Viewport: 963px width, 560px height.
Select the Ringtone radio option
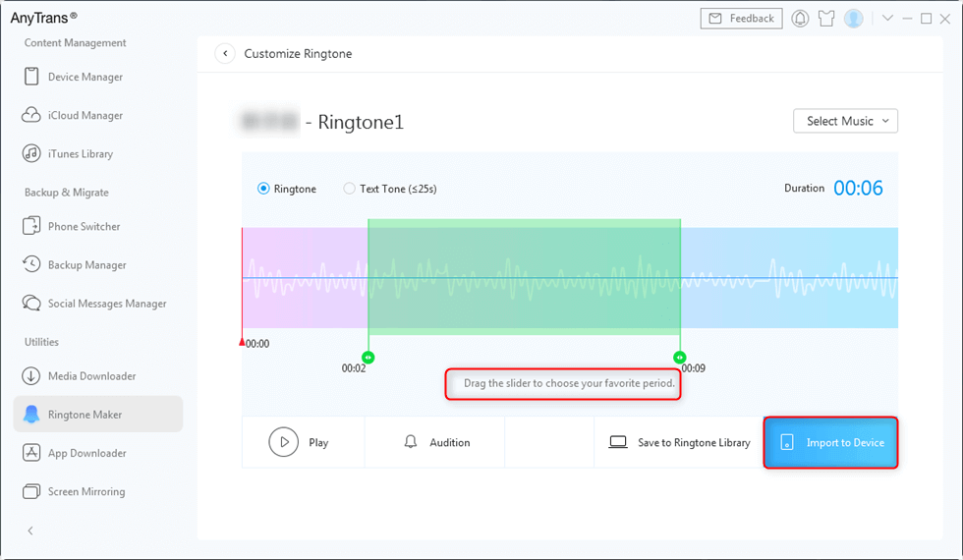(263, 189)
